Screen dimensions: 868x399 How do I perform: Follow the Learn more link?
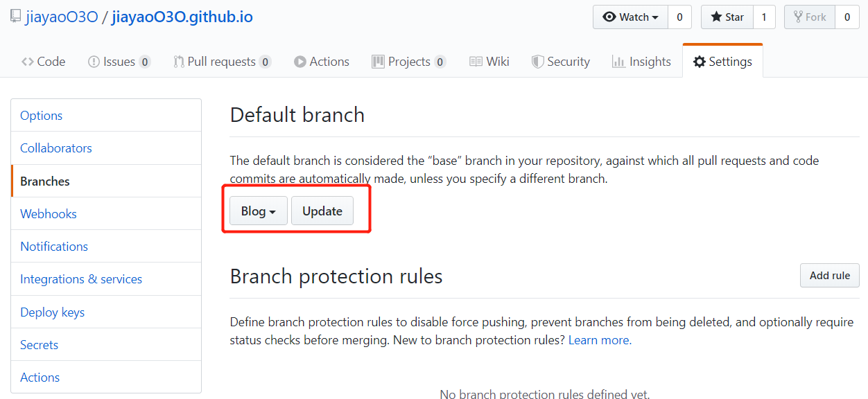tap(600, 340)
